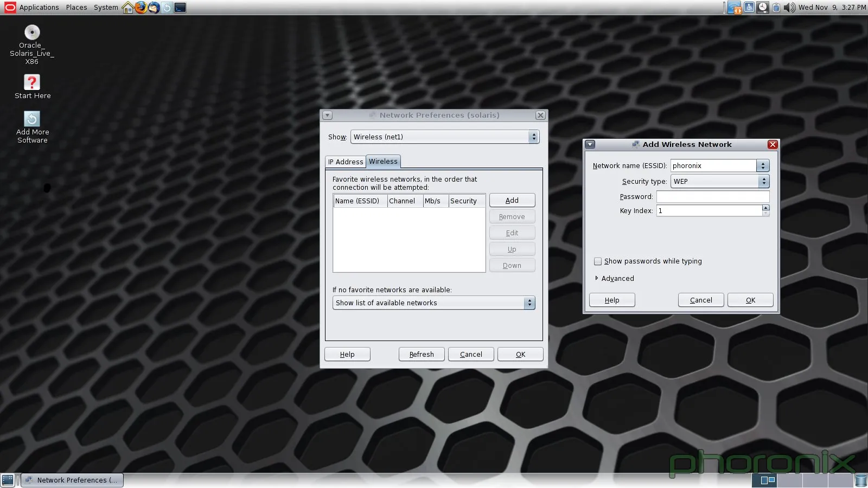Increase the Key Index value
The height and width of the screenshot is (488, 868).
765,208
